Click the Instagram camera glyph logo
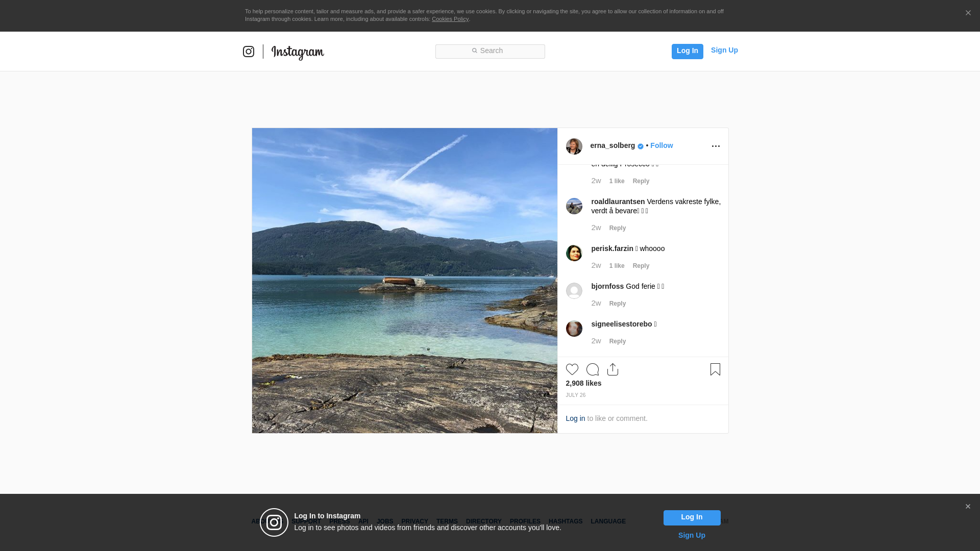Viewport: 980px width, 551px height. [x=249, y=52]
